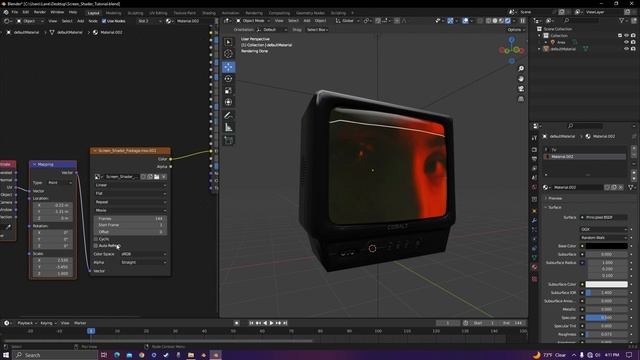Collapse the Surface panel in material properties
640x360 pixels.
point(554,207)
